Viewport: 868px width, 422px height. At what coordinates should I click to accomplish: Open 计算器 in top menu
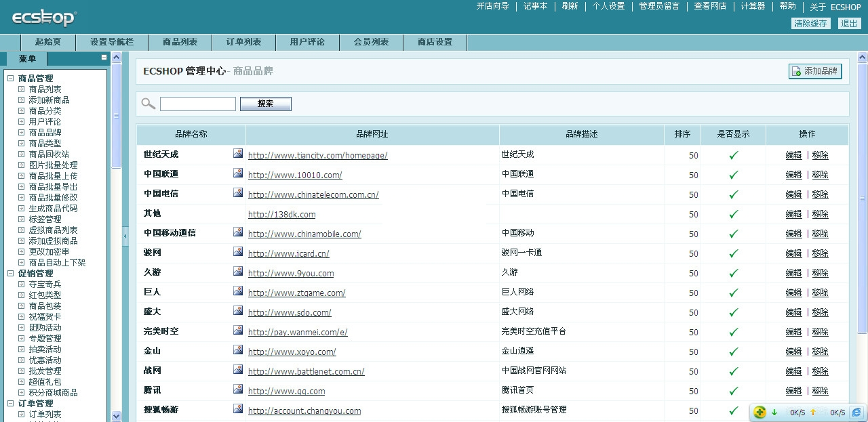(753, 6)
